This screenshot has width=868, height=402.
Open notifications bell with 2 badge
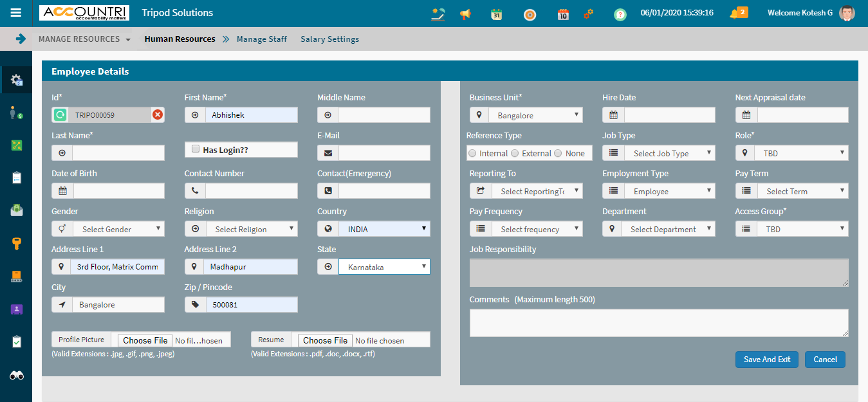738,13
